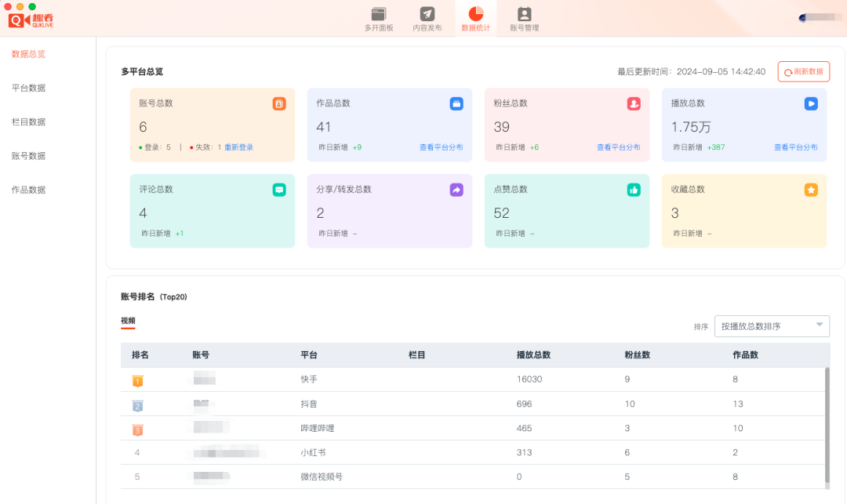
Task: Open 查看平台分布 in 作品总数 card
Action: pos(442,147)
